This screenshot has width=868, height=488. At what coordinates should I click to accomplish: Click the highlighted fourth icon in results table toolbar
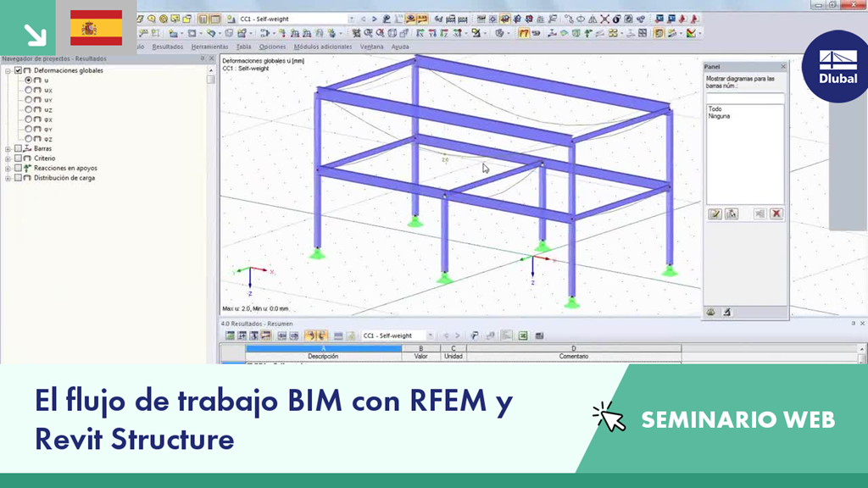coord(265,335)
